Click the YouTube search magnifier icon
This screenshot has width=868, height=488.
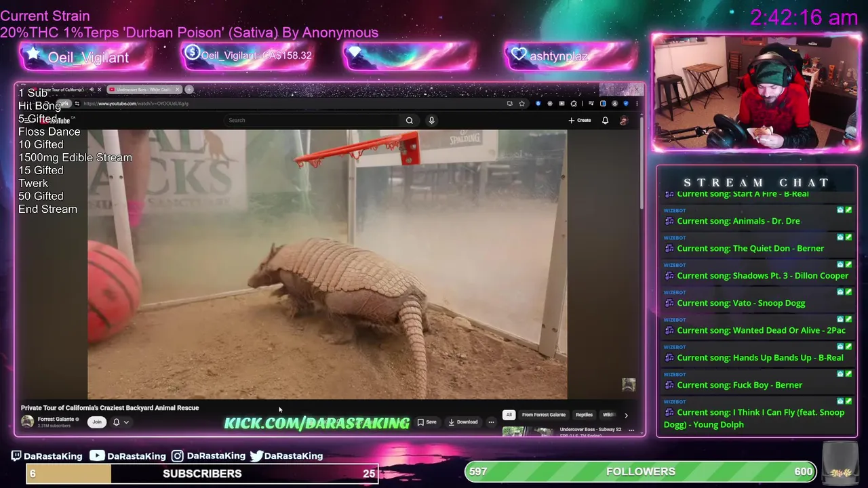[409, 121]
